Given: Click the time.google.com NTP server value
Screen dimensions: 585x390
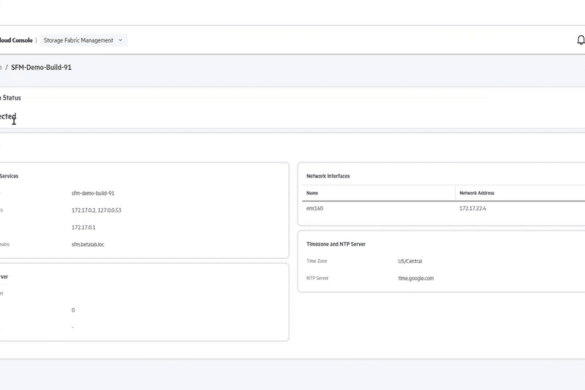Looking at the screenshot, I should 416,278.
